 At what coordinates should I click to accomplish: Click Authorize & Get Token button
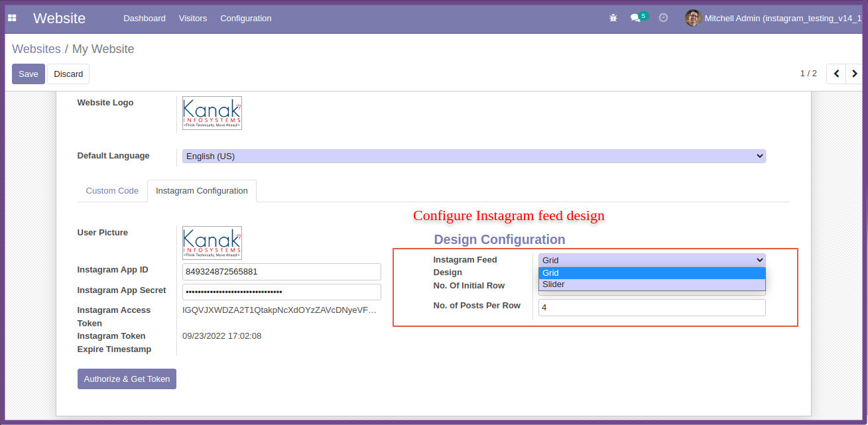point(127,379)
